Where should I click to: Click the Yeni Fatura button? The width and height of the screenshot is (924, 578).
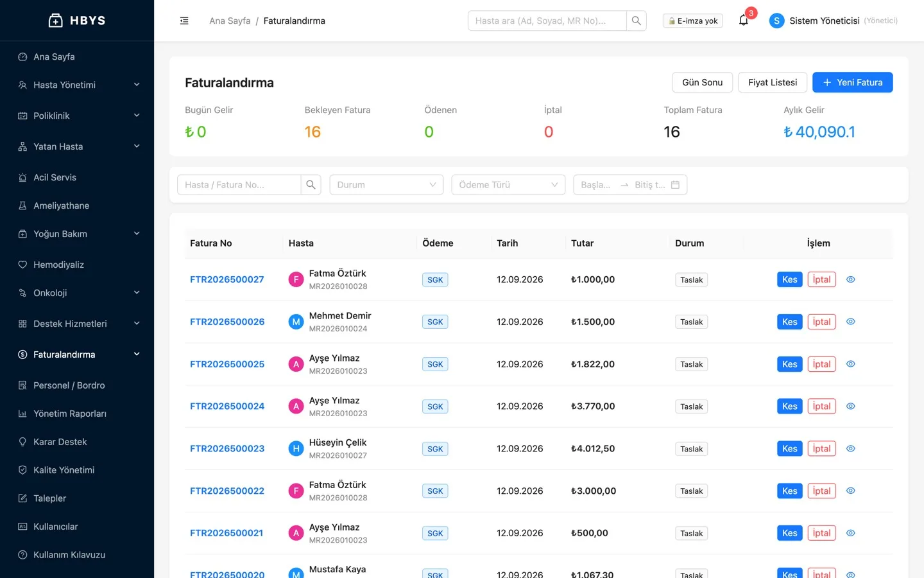click(852, 82)
